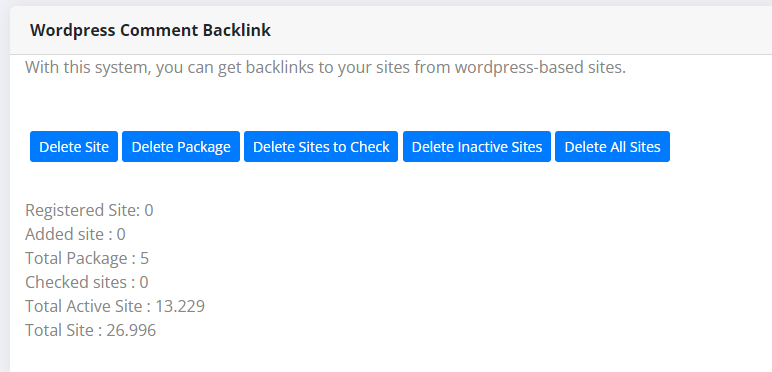Click the Delete Site button
Viewport: 772px width, 372px height.
tap(74, 147)
